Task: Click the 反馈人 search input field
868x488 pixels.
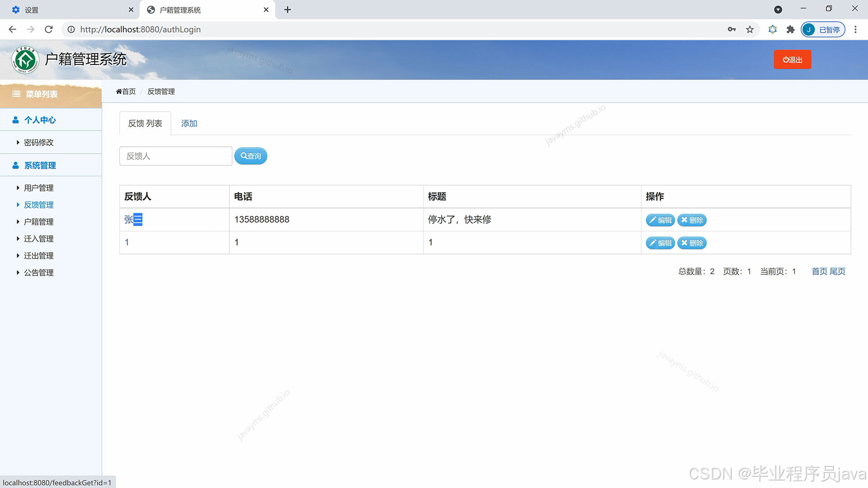Action: tap(176, 156)
